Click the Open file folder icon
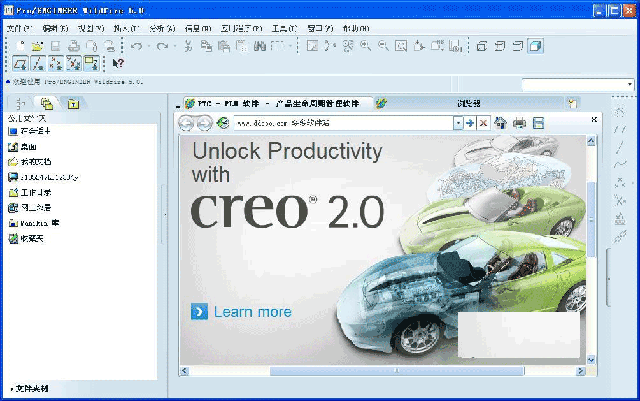640x401 pixels. click(x=38, y=46)
